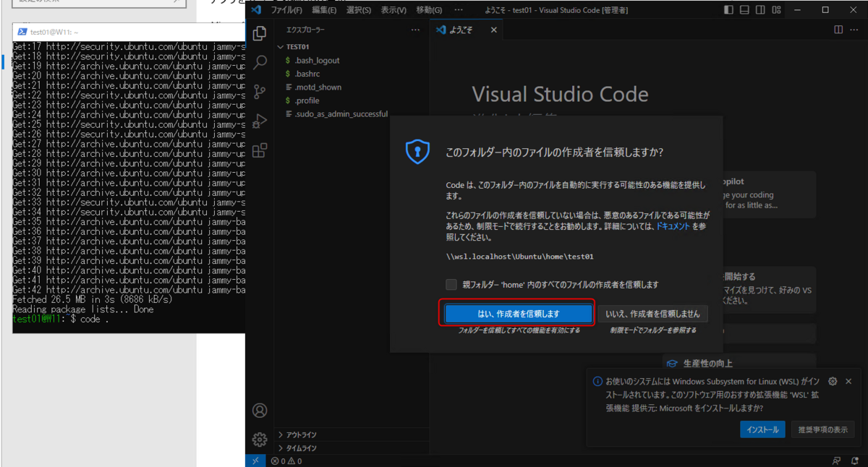Viewport: 868px width, 467px height.
Task: Click the remote window indicator in the status bar
Action: coord(256,460)
